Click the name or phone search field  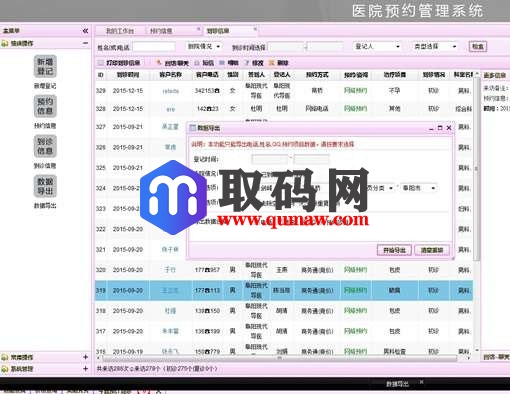click(x=154, y=47)
